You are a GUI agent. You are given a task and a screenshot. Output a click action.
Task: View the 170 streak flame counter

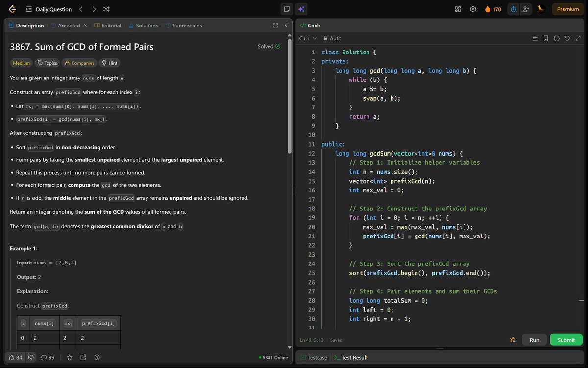pyautogui.click(x=493, y=9)
